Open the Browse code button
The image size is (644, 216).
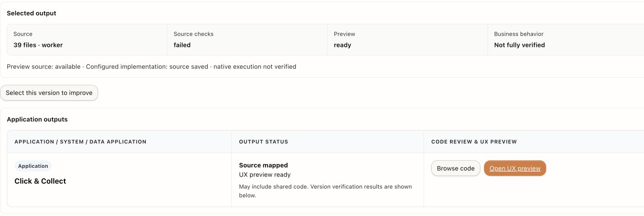coord(456,168)
